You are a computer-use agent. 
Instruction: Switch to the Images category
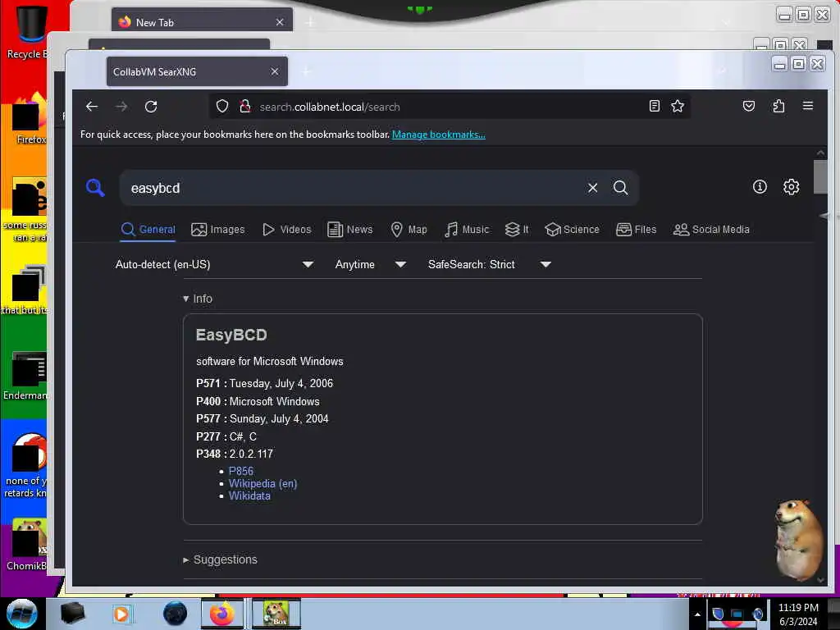pyautogui.click(x=218, y=230)
